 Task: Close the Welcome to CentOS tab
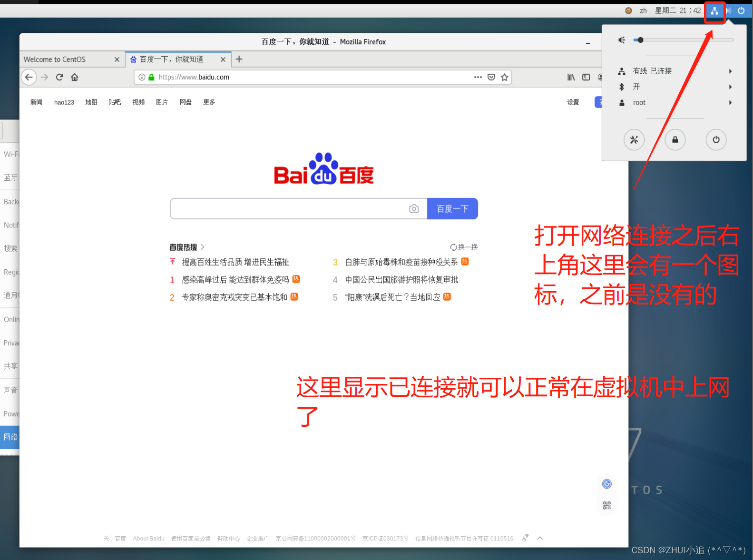click(x=117, y=59)
